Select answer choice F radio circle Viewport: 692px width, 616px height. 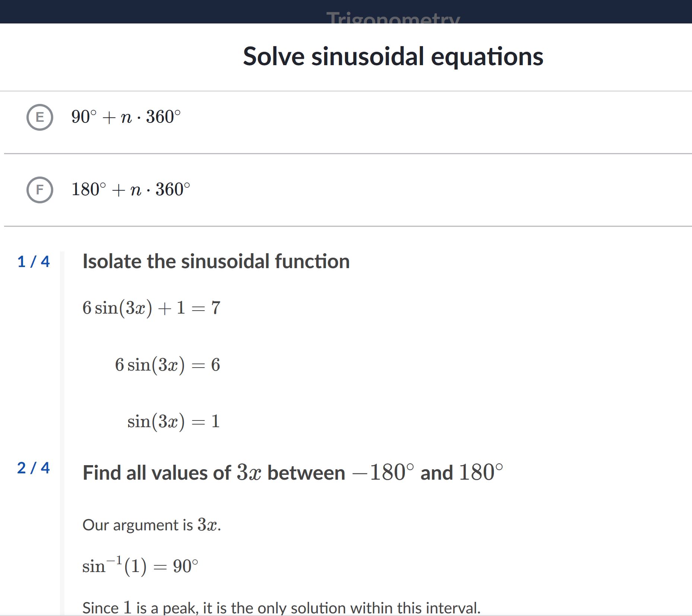pyautogui.click(x=40, y=190)
